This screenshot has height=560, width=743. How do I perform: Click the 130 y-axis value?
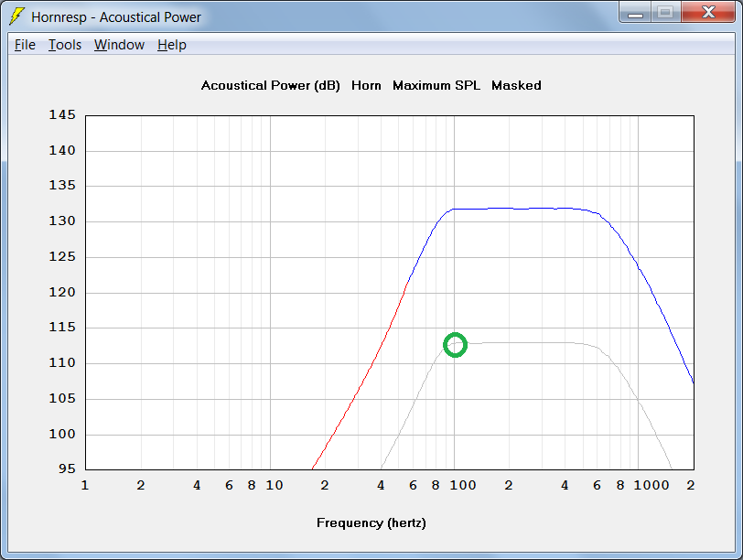(x=62, y=221)
